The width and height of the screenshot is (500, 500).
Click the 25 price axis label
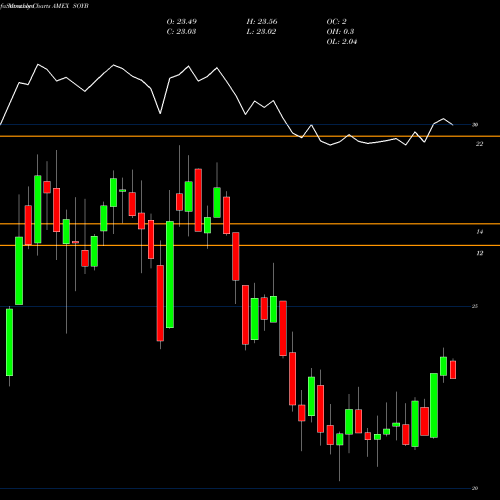pyautogui.click(x=475, y=306)
